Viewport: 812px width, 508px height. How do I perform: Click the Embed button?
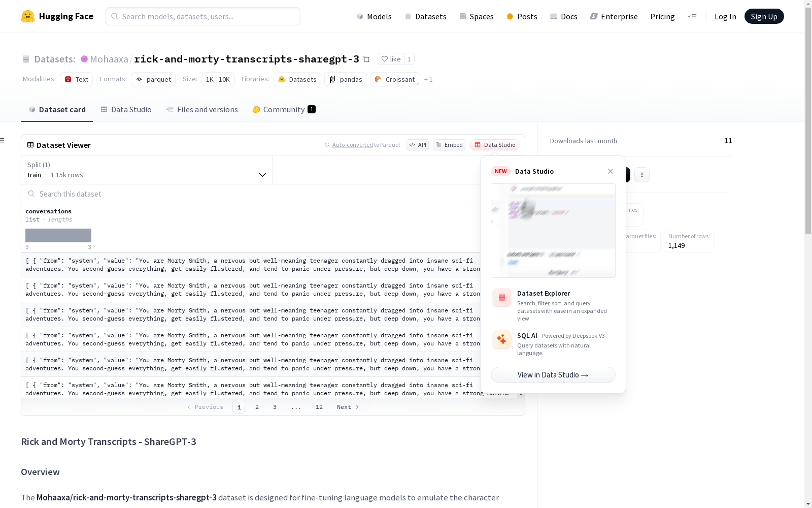tap(449, 145)
